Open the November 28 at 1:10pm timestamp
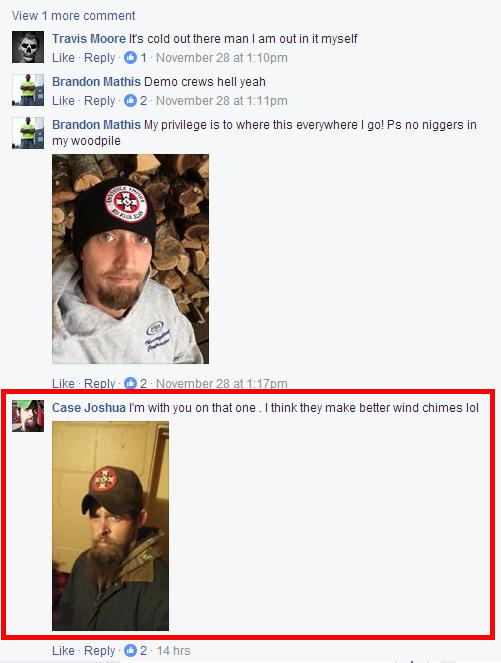This screenshot has height=663, width=501. click(222, 58)
